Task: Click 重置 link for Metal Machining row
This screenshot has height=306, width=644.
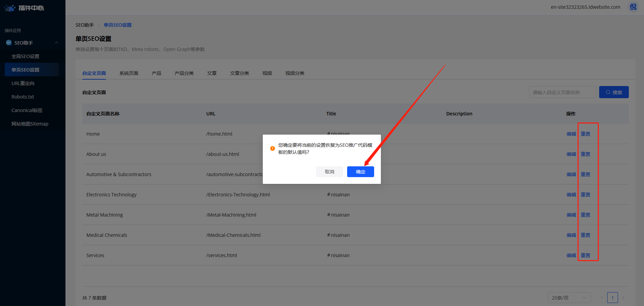Action: 585,215
